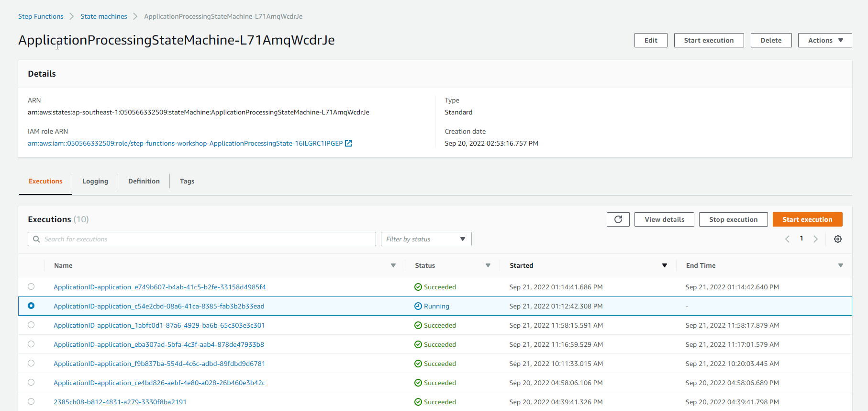The image size is (868, 411).
Task: Sort by End Time column arrow
Action: (841, 265)
